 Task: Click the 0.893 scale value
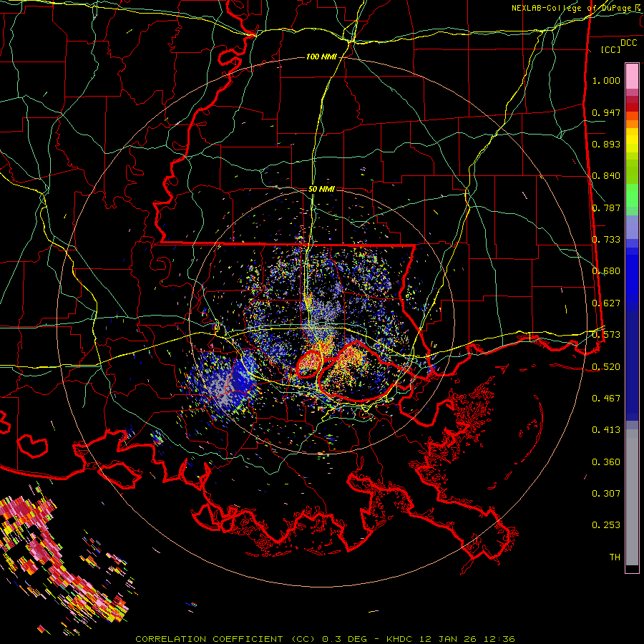point(606,144)
